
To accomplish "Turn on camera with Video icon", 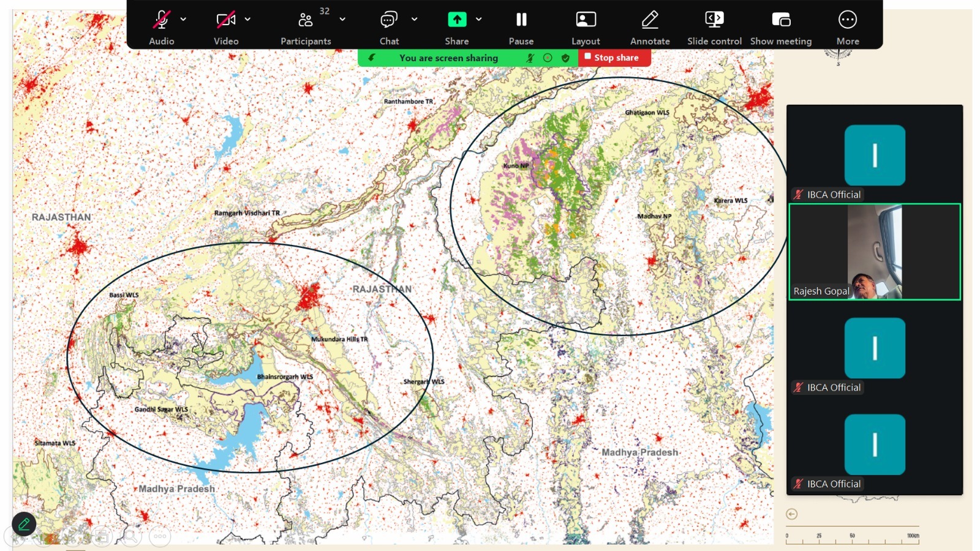I will pyautogui.click(x=226, y=20).
